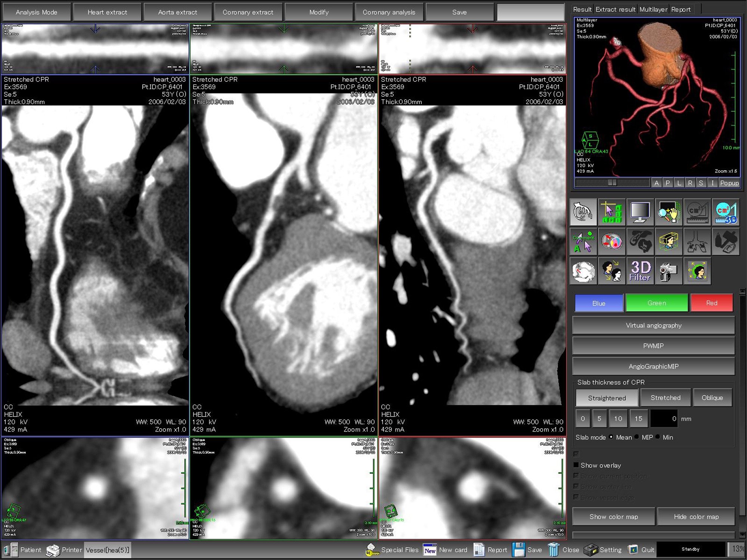This screenshot has width=747, height=560.
Task: Select the MIP slab mode radio
Action: (637, 437)
